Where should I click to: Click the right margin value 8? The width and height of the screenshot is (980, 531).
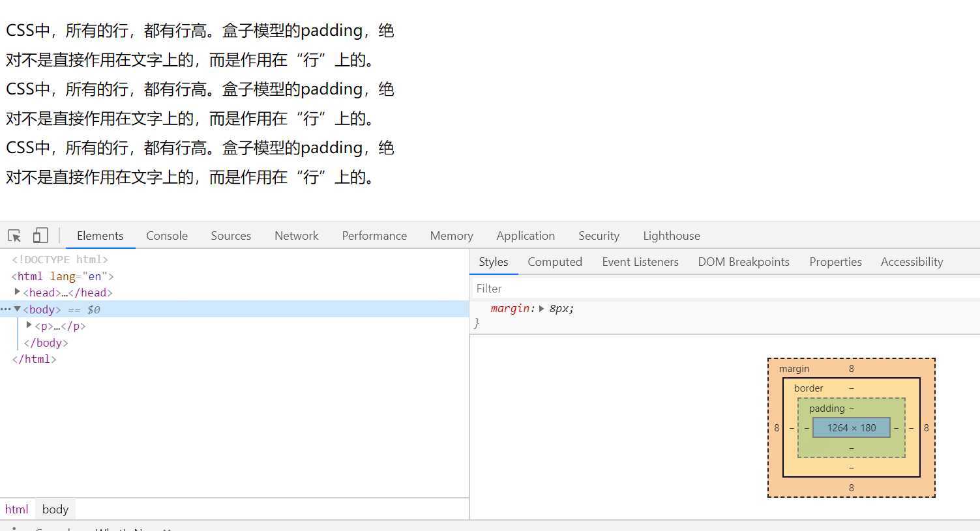[927, 428]
